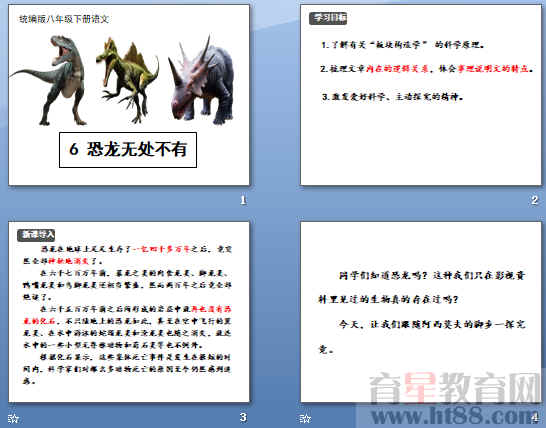Select the Tyrannosaurus image on slide 1
This screenshot has width=546, height=428.
[x=50, y=80]
